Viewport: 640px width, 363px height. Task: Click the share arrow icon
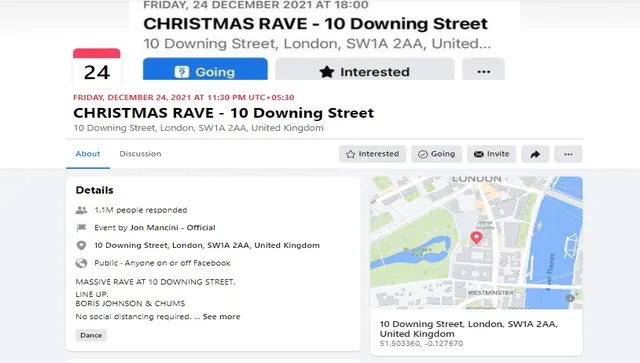tap(535, 154)
